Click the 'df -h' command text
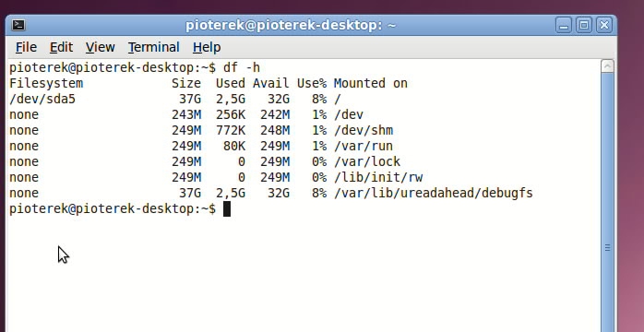This screenshot has height=332, width=644. pyautogui.click(x=242, y=67)
